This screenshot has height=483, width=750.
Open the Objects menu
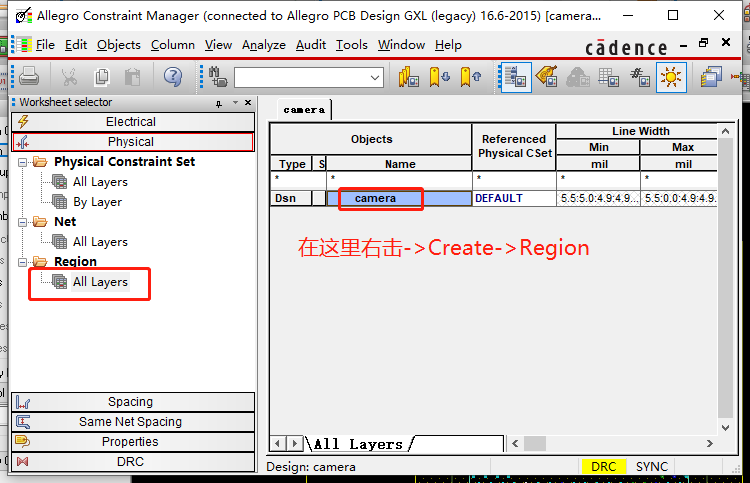[119, 45]
